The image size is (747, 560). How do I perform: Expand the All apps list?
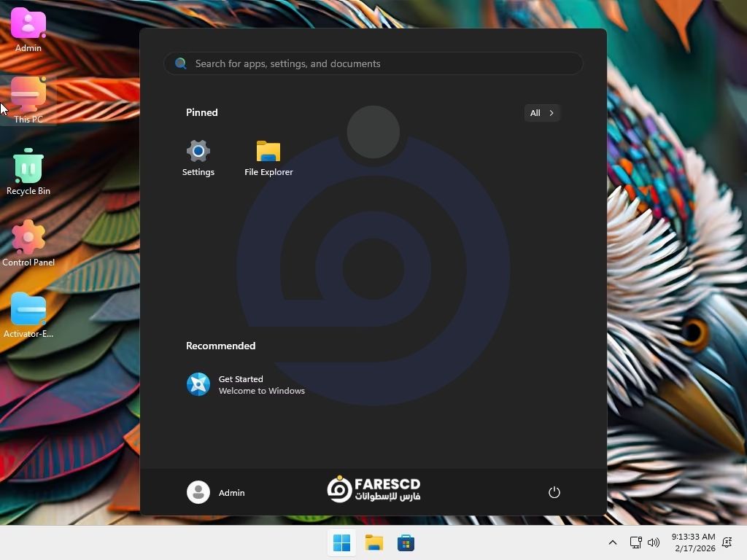[x=542, y=113]
